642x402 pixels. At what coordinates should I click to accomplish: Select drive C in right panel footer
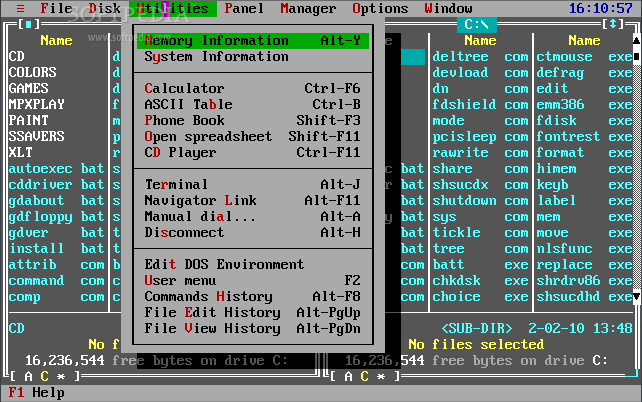364,376
